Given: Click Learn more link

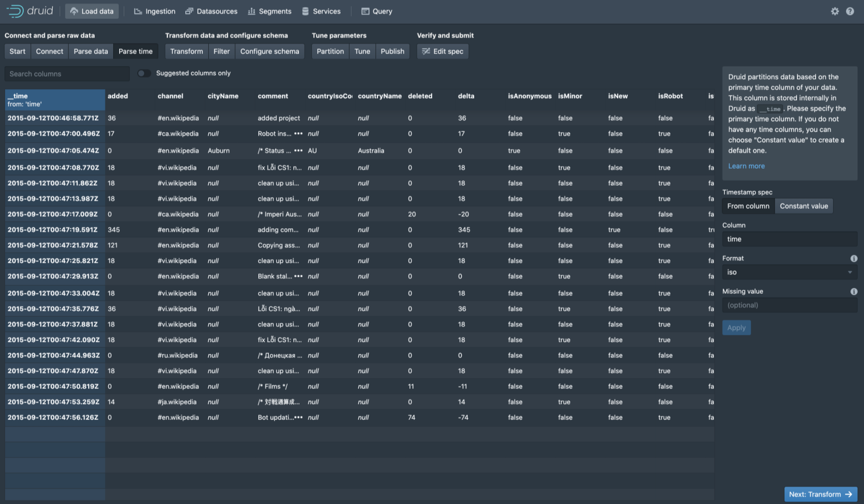Looking at the screenshot, I should tap(746, 166).
